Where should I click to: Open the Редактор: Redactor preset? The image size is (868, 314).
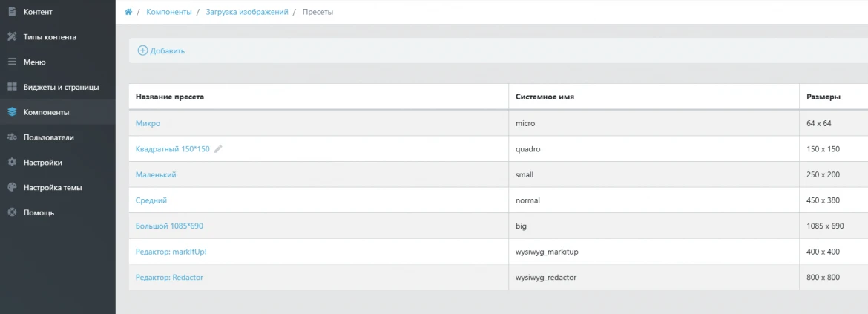pos(169,277)
